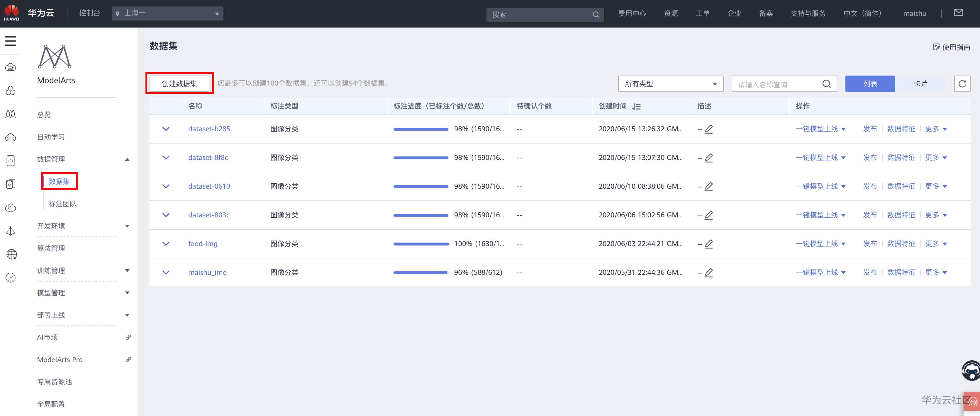Open 算法管理 in the sidebar
Screen dimensions: 980x416
coord(51,248)
